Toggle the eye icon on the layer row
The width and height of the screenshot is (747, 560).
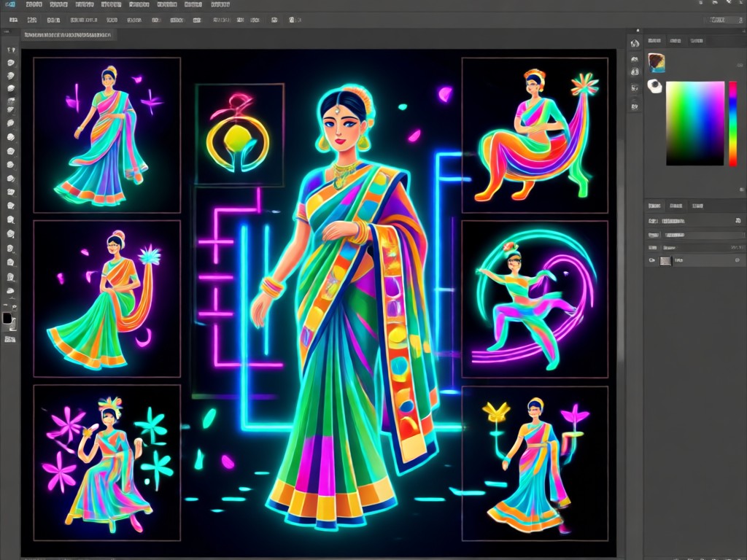click(651, 260)
